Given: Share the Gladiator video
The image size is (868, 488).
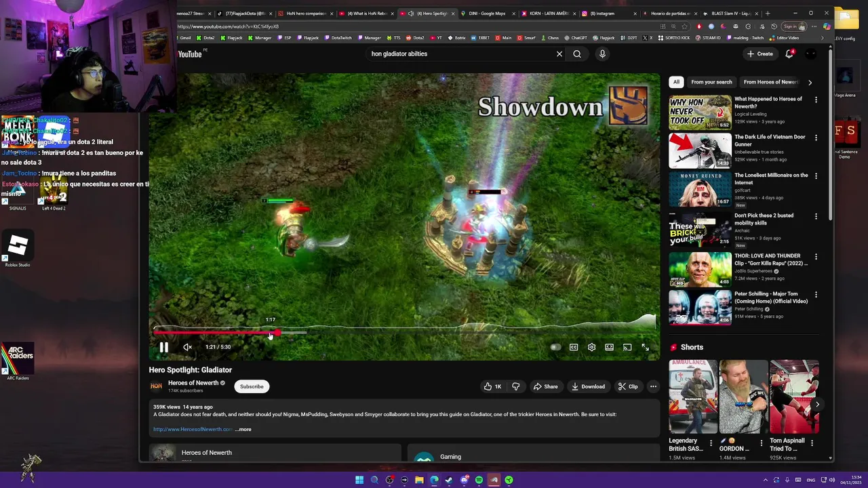Looking at the screenshot, I should point(545,386).
